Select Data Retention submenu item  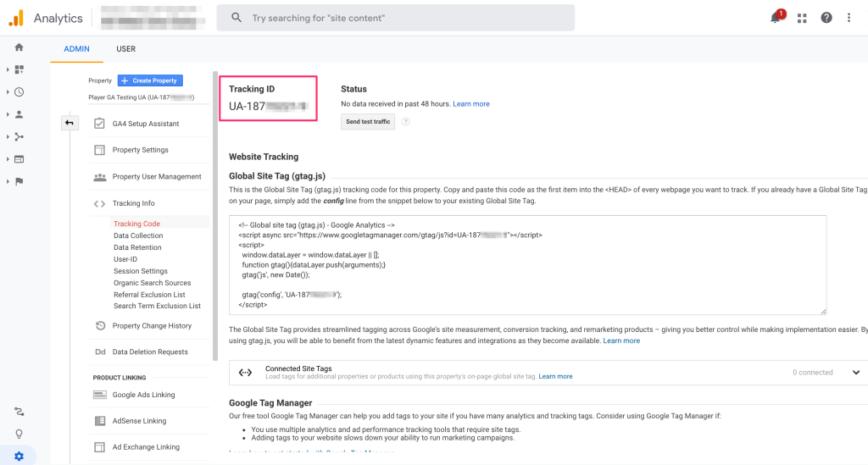(x=137, y=247)
